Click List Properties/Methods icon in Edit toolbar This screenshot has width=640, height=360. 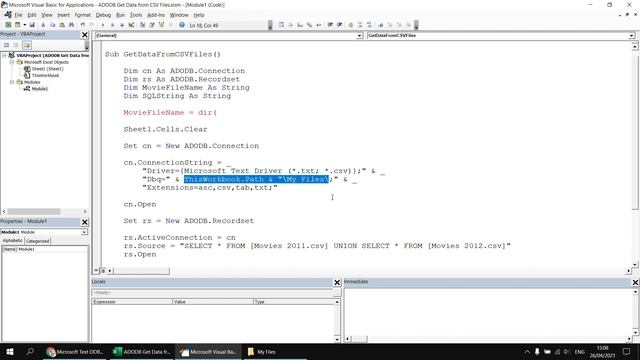[281, 25]
